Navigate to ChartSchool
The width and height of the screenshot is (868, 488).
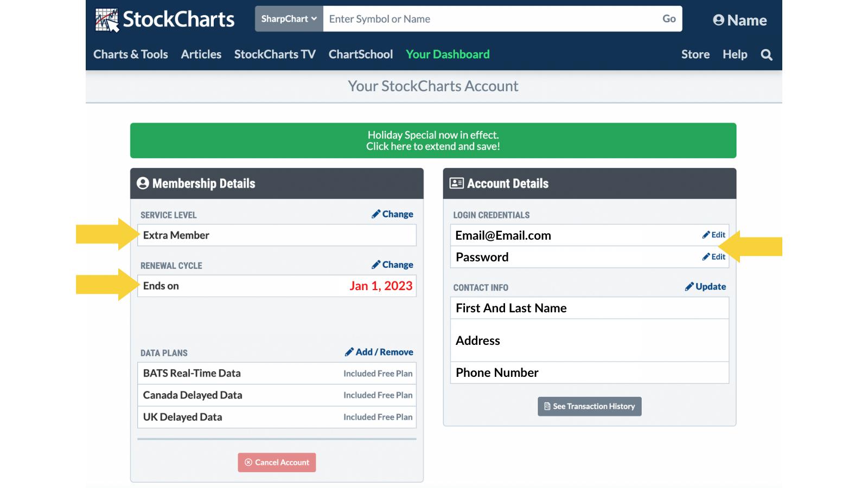360,54
